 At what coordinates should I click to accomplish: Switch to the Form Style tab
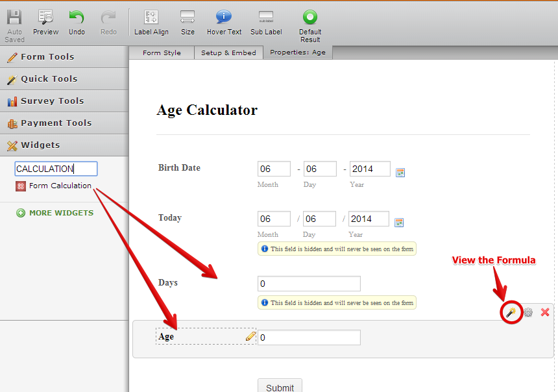click(x=162, y=53)
